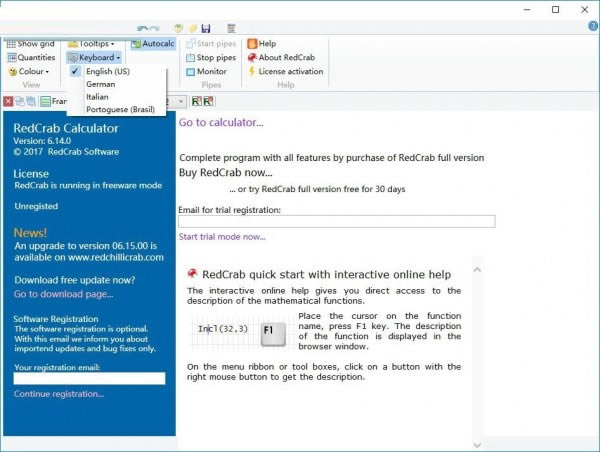
Task: Click the Stop pipes button
Action: click(210, 58)
